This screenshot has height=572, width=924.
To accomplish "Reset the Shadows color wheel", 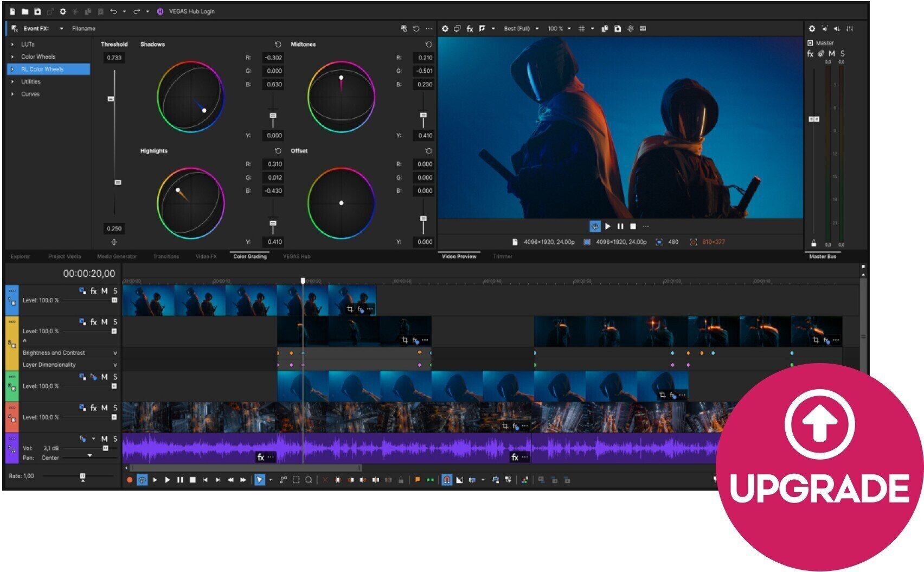I will coord(279,45).
